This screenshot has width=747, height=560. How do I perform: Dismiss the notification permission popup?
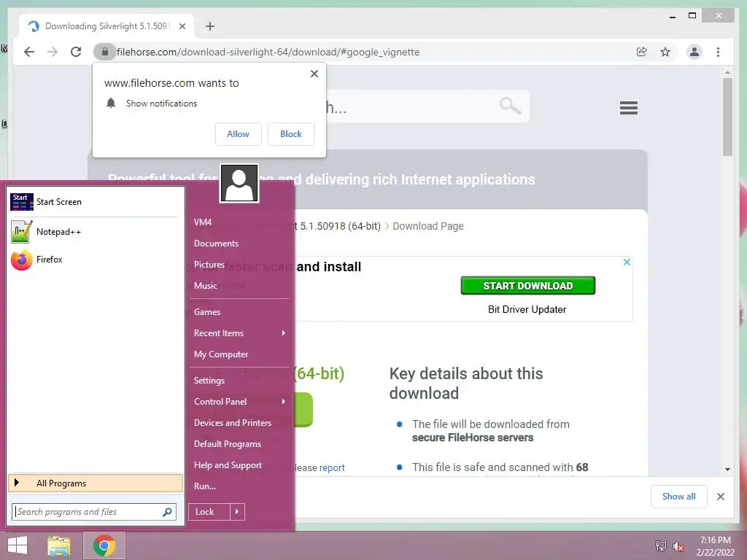pyautogui.click(x=314, y=74)
